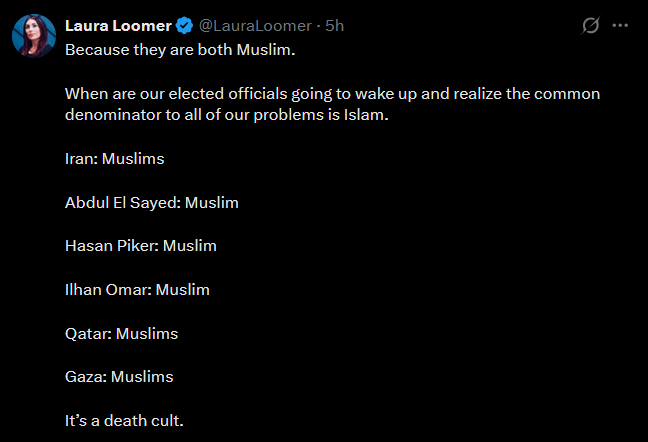The width and height of the screenshot is (648, 442).
Task: Click the line 'Hasan Piker: Muslim'
Action: pyautogui.click(x=140, y=246)
